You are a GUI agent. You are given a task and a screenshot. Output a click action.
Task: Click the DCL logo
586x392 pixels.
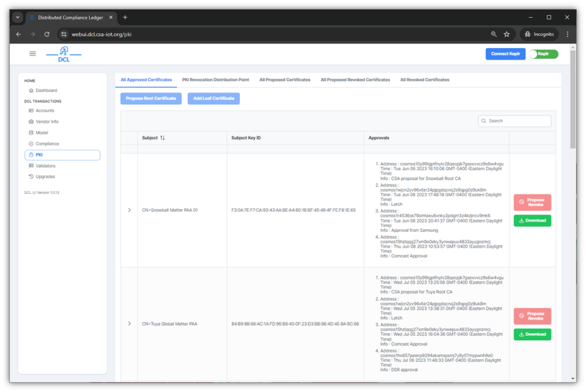64,54
